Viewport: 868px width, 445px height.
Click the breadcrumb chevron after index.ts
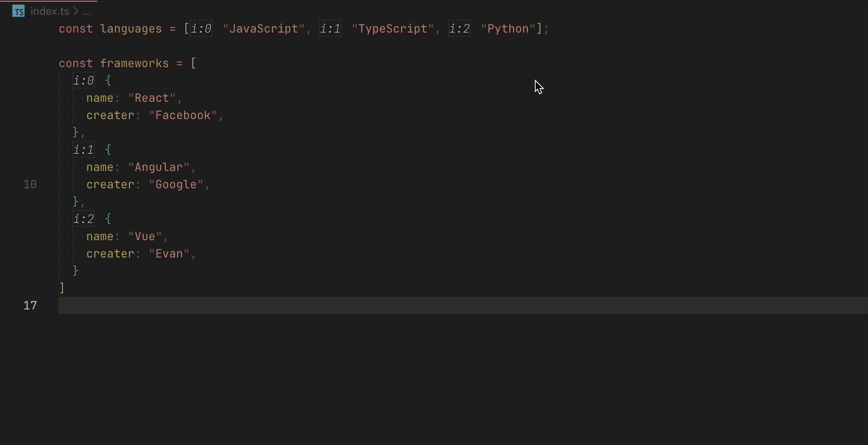76,11
